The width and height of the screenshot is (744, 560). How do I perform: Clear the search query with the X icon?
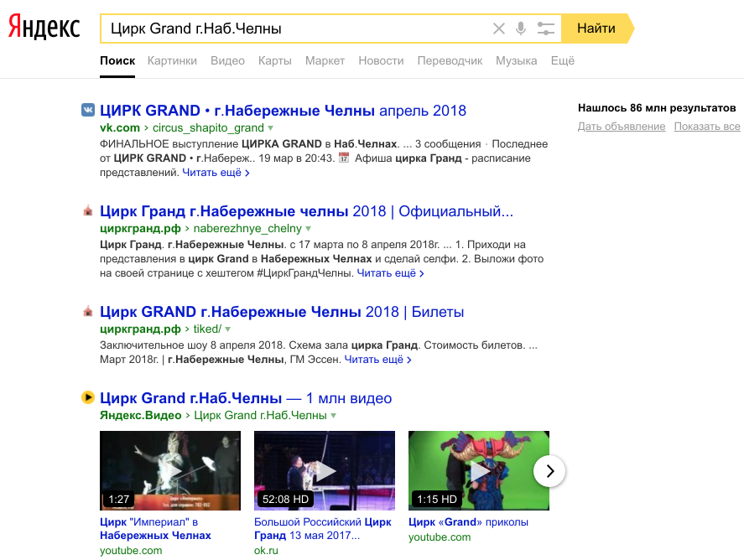pos(499,29)
